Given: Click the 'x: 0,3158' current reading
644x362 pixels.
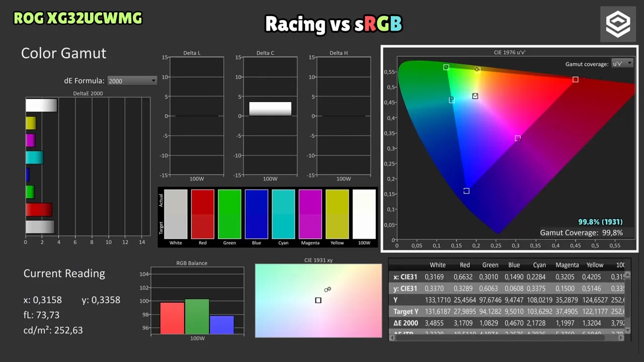Looking at the screenshot, I should pos(43,300).
